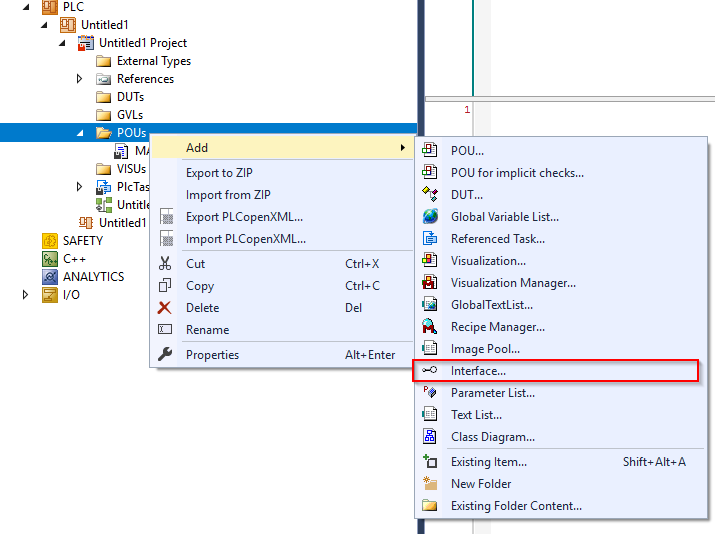Click the Image Pool icon
The width and height of the screenshot is (715, 534).
point(430,348)
